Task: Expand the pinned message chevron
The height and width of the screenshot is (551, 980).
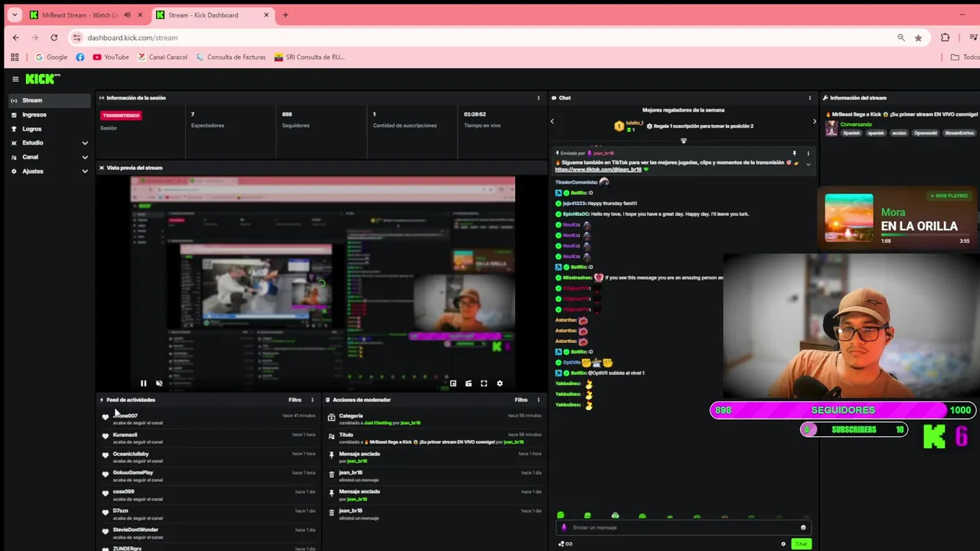Action: point(808,164)
